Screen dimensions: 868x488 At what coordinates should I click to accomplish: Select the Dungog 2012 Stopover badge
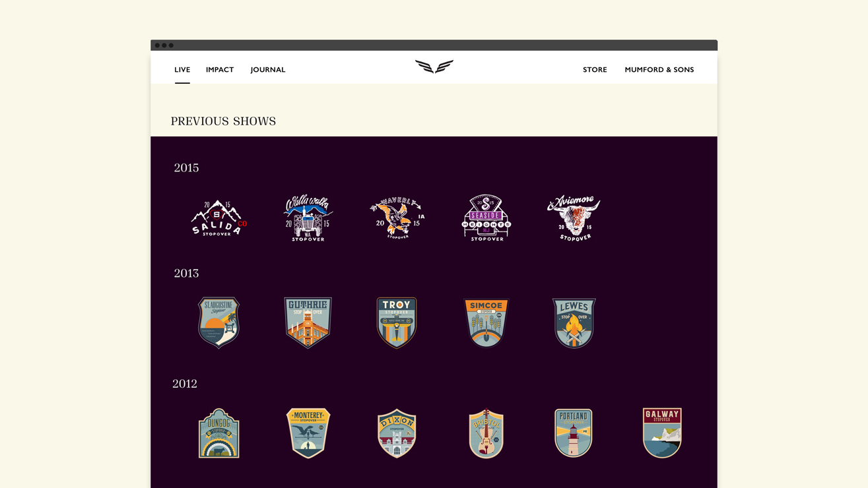[218, 433]
